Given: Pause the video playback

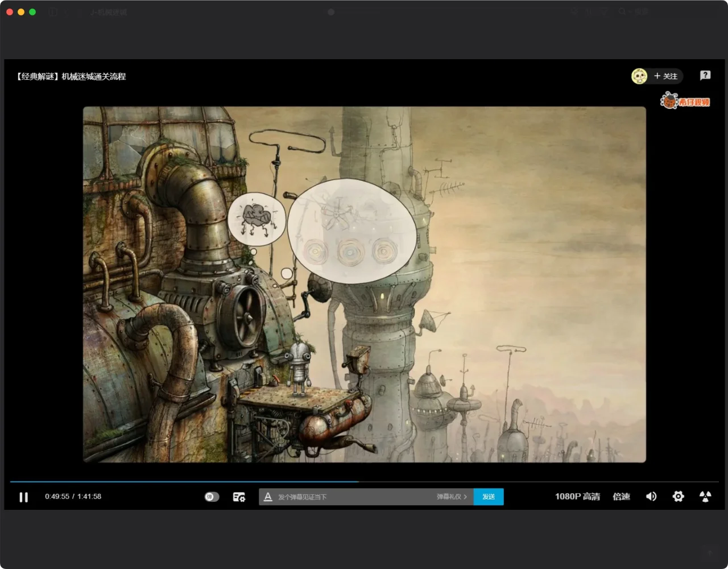Looking at the screenshot, I should 23,497.
